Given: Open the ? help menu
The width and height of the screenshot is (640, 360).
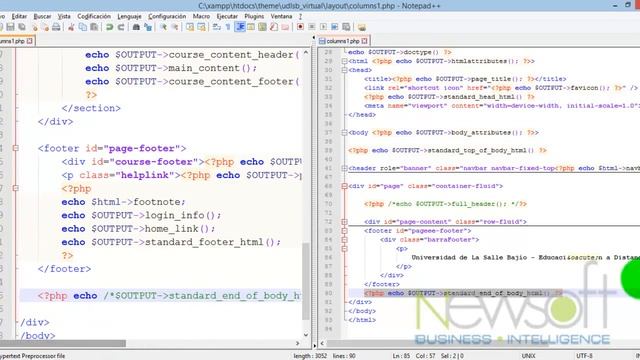Looking at the screenshot, I should coord(300,16).
